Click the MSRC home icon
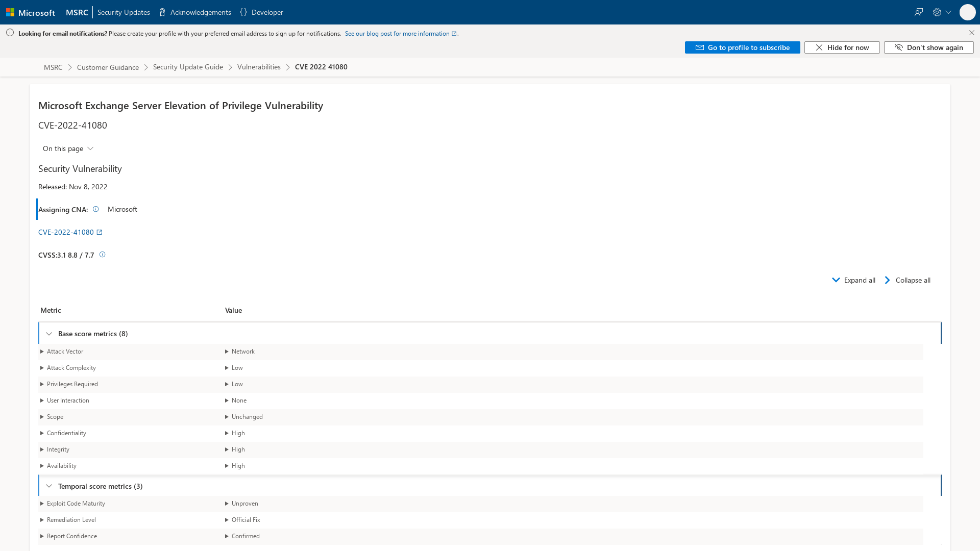Viewport: 980px width, 551px height. coord(77,12)
